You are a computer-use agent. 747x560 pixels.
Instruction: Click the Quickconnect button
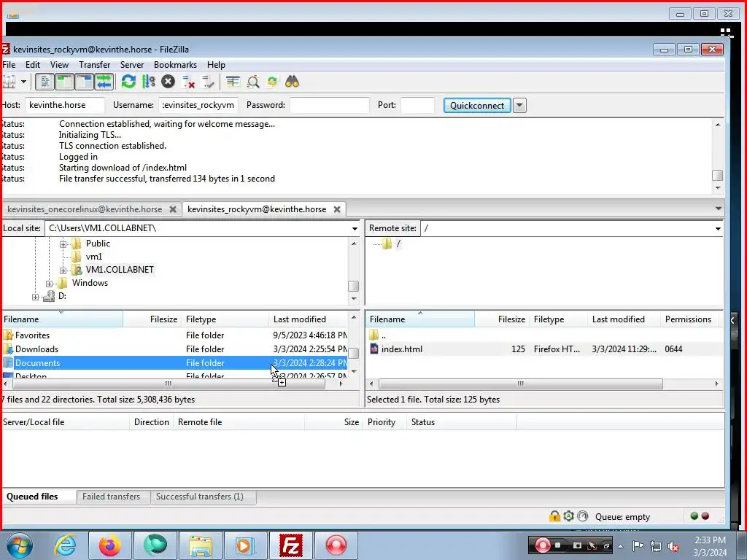tap(477, 105)
